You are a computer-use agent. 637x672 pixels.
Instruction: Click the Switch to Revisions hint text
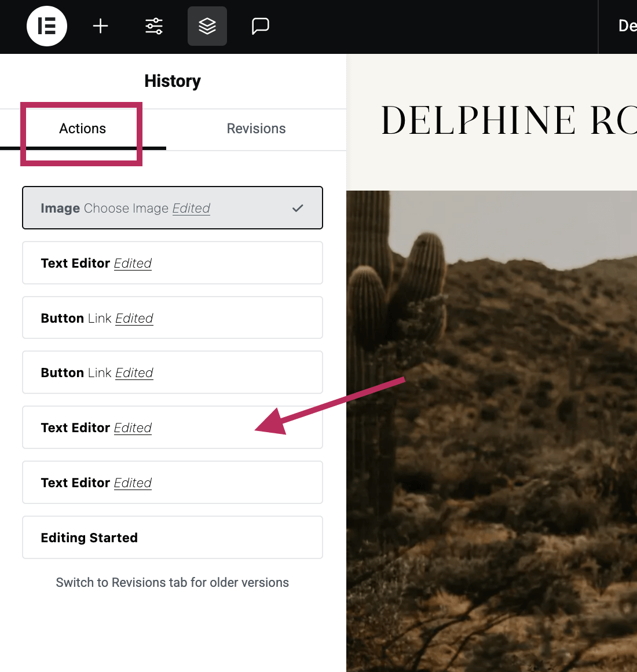click(172, 583)
